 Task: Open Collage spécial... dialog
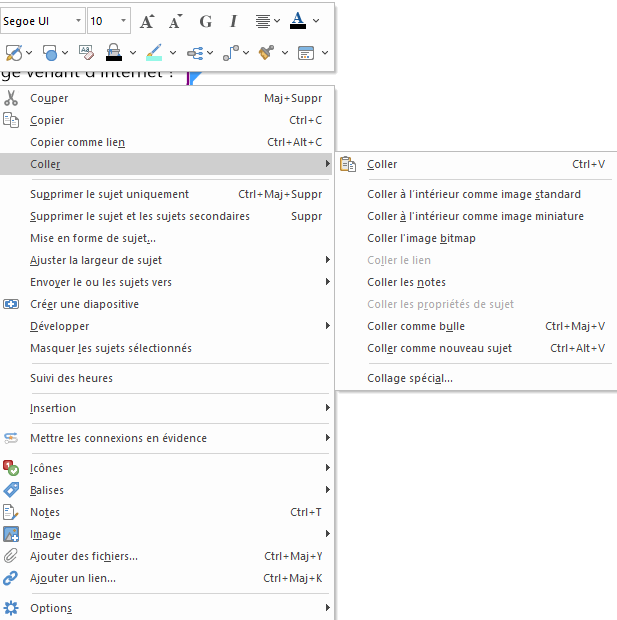[410, 378]
